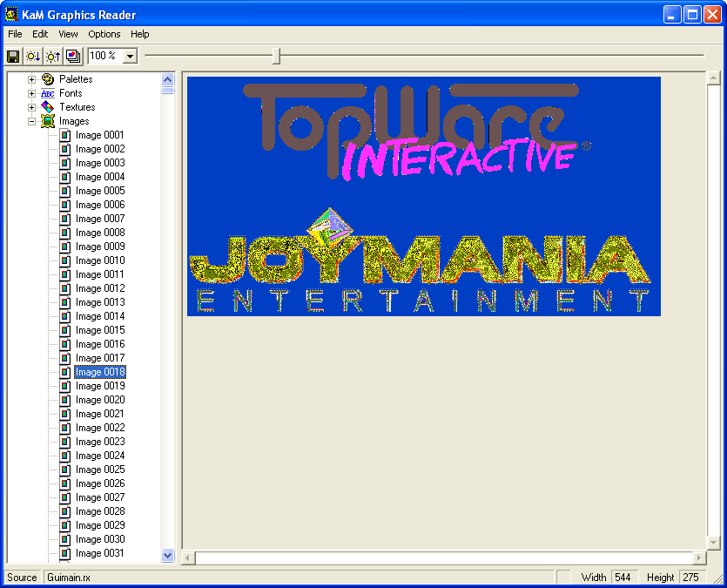Select Image 0029 in the tree
Image resolution: width=727 pixels, height=588 pixels.
point(100,525)
